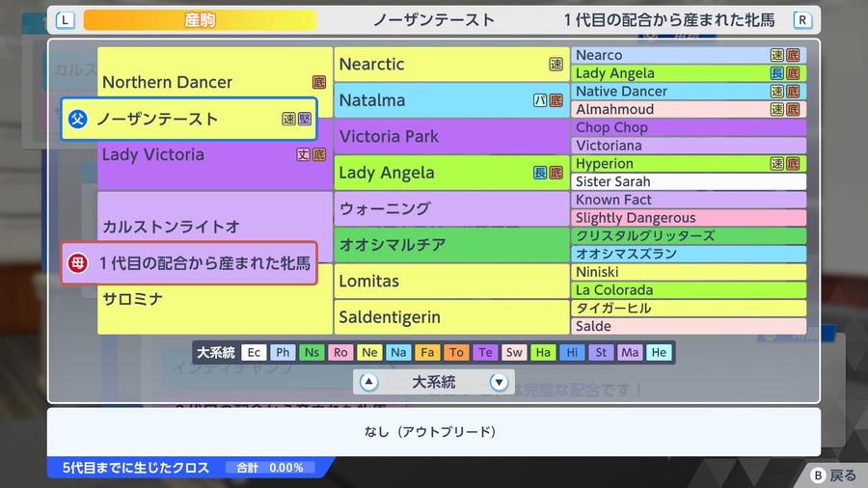This screenshot has height=488, width=868.
Task: Select the オオシマスズラン cell
Action: (689, 254)
